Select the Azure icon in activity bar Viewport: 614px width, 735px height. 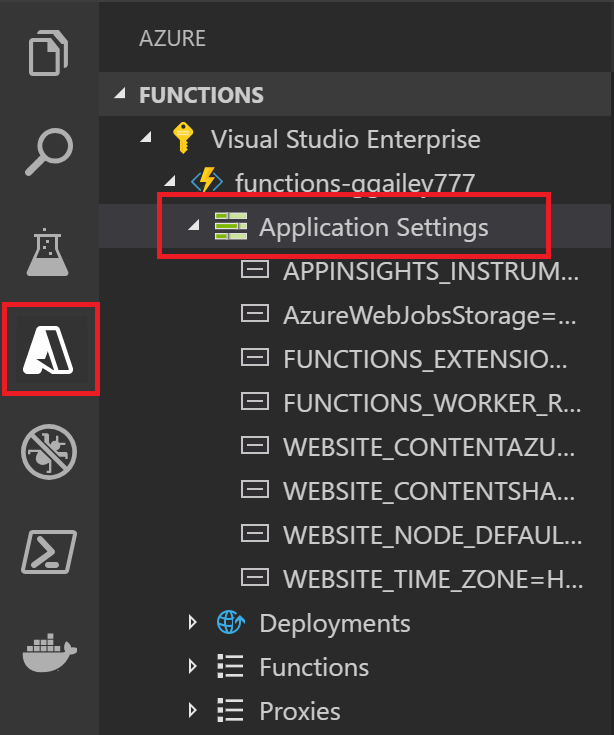pos(49,351)
